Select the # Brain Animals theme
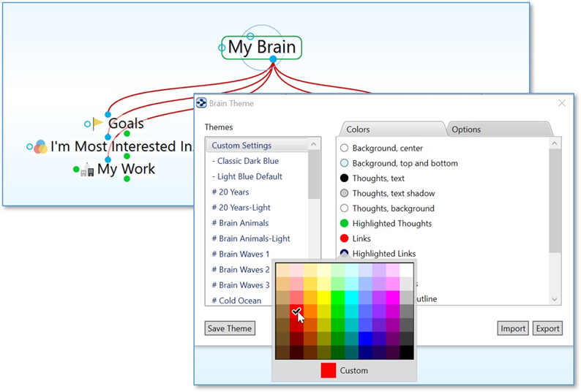The width and height of the screenshot is (581, 392). (x=240, y=223)
